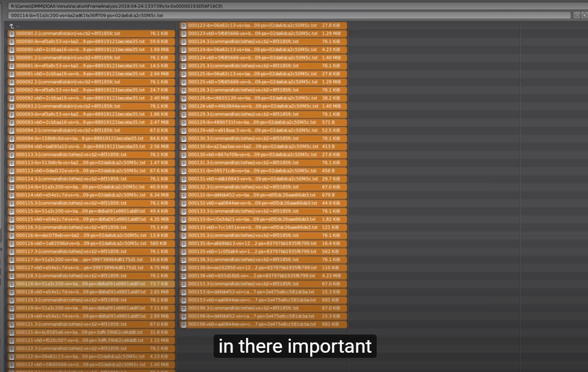Click file icon of 000124-vb0=5f685666 1.40 MiB
Image resolution: width=588 pixels, height=372 pixels.
[x=184, y=58]
